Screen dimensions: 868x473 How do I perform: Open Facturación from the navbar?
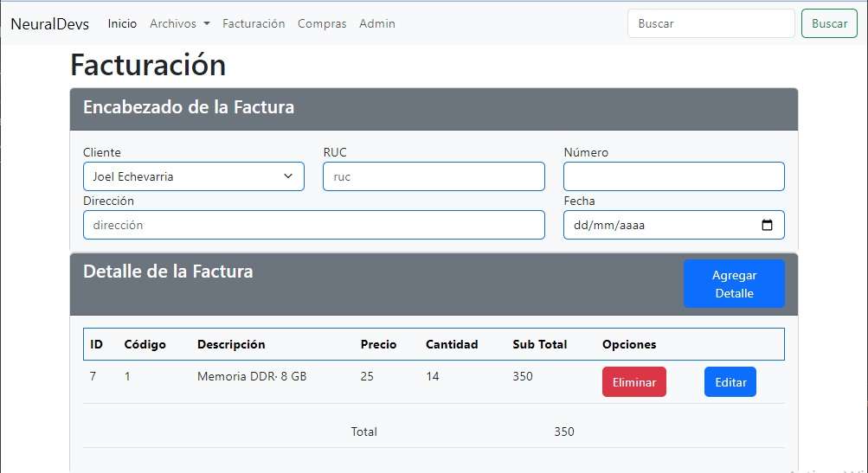coord(254,24)
